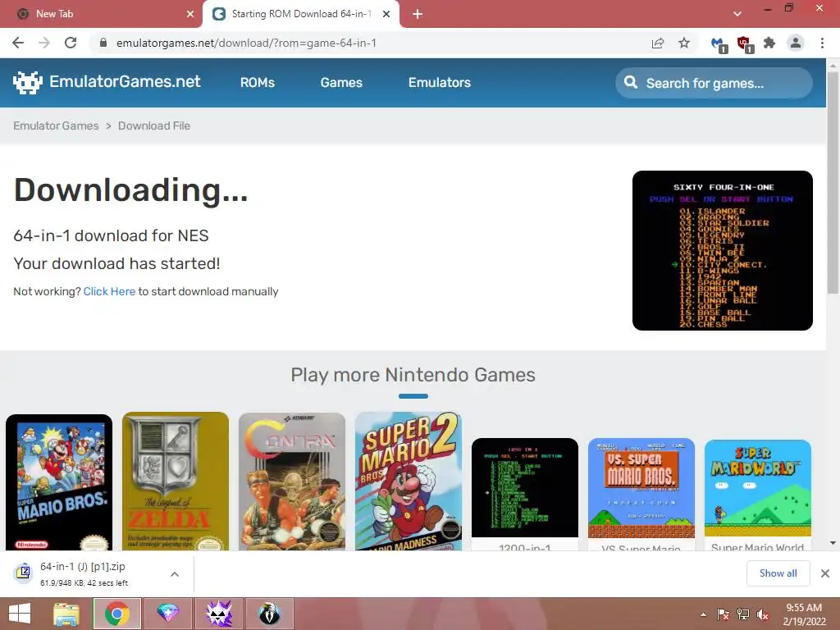Open the blue extension with badge
Viewport: 840px width, 630px height.
coord(719,44)
